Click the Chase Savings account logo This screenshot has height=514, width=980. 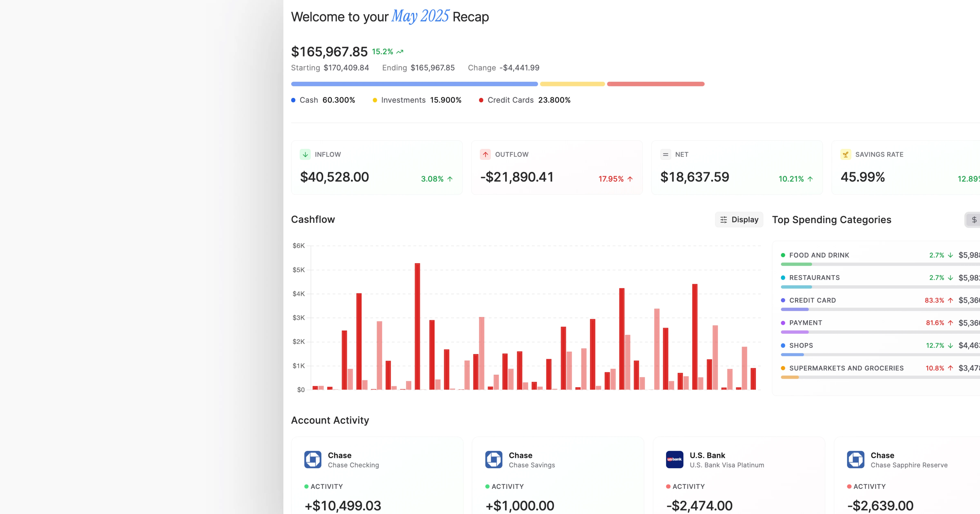[x=494, y=460]
